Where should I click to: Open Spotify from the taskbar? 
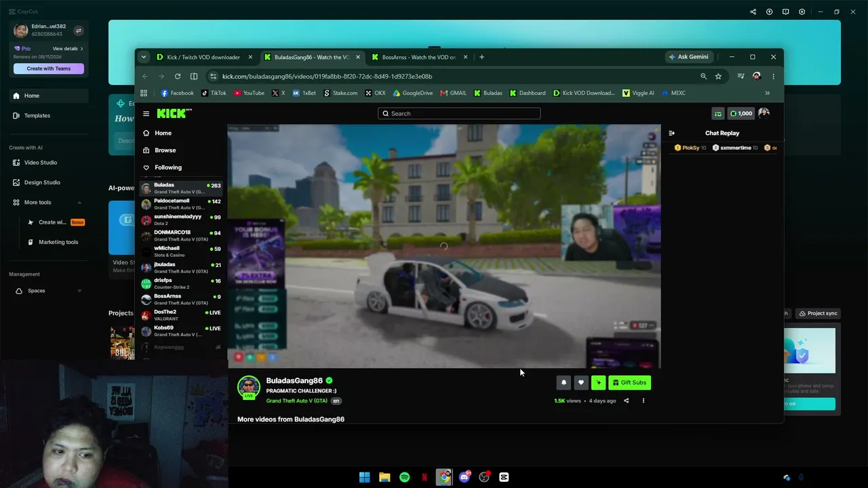(404, 477)
